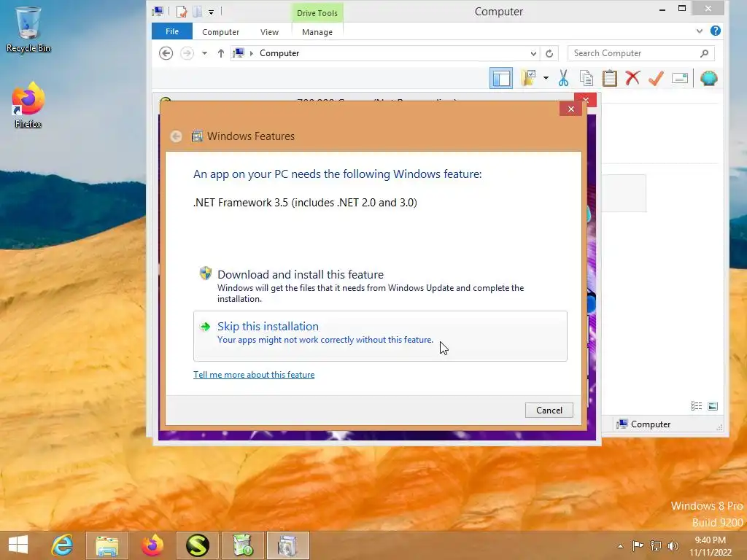Image resolution: width=747 pixels, height=560 pixels.
Task: Open the Customize Quick Access Toolbar dropdown
Action: 211,12
